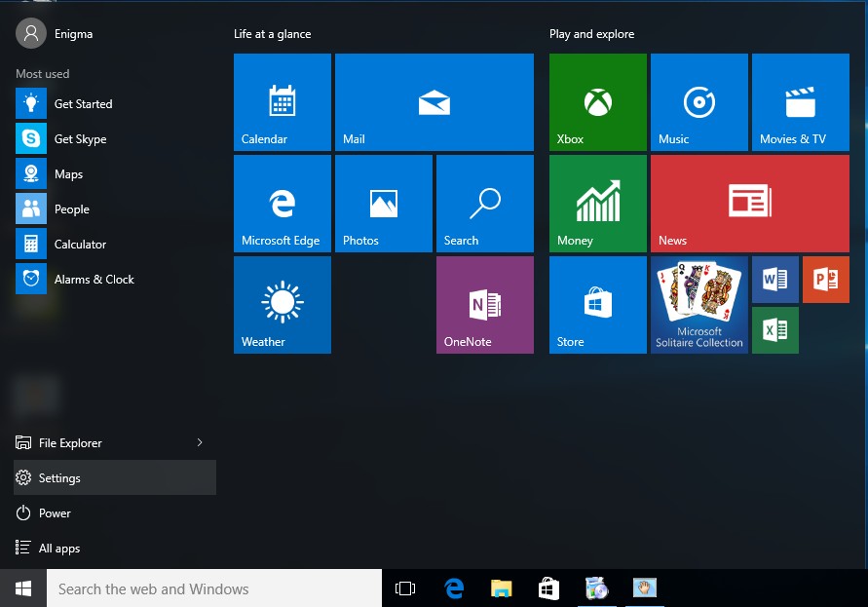Open the Store tile
Image resolution: width=868 pixels, height=607 pixels.
click(x=598, y=305)
